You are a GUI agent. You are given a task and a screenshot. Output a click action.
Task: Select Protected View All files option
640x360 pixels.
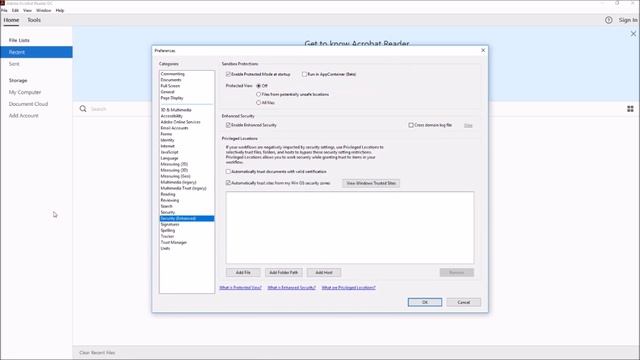point(258,103)
